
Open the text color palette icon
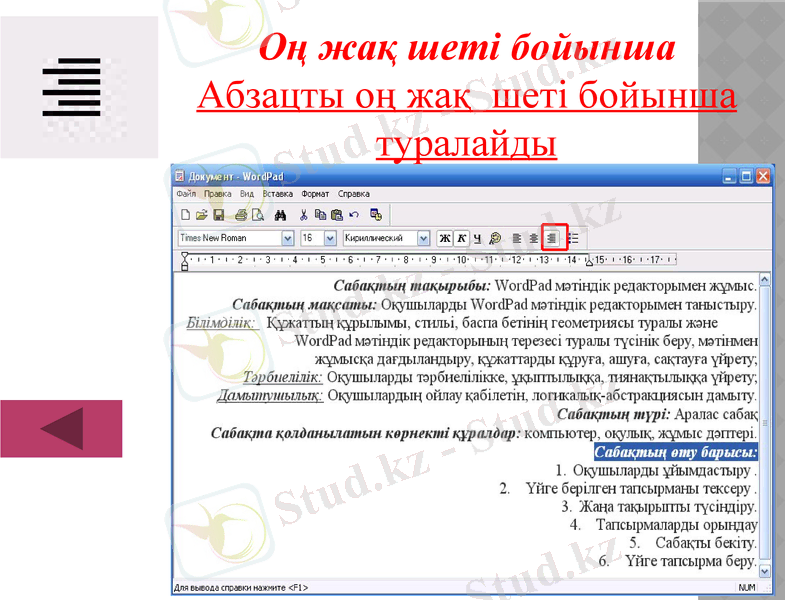[495, 238]
